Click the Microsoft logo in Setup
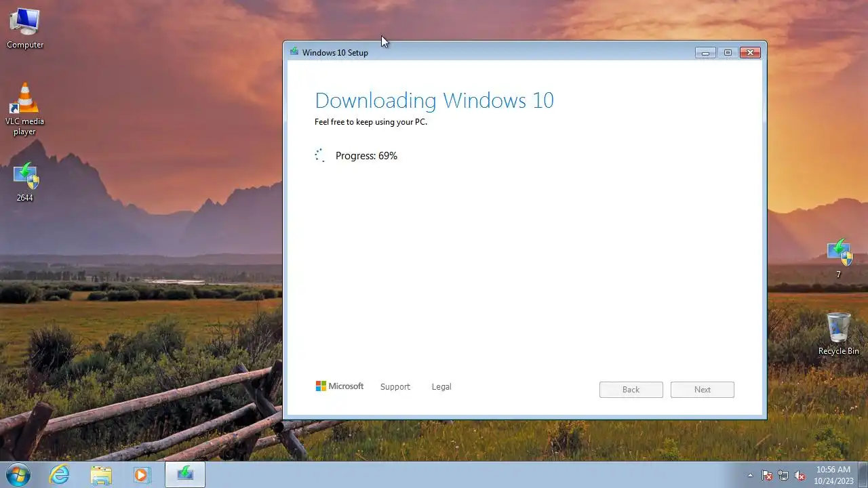868x488 pixels. coord(340,386)
